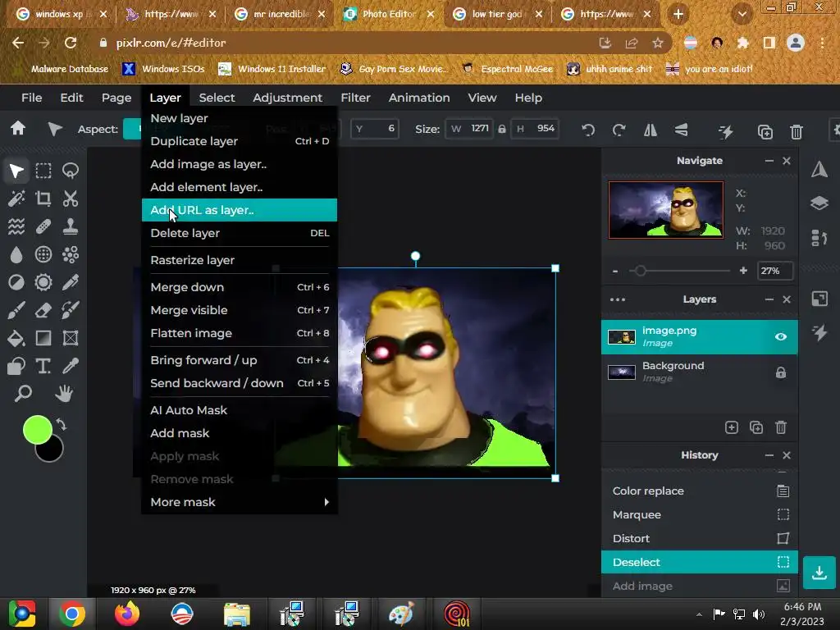Choose Duplicate layer menu entry

point(240,141)
